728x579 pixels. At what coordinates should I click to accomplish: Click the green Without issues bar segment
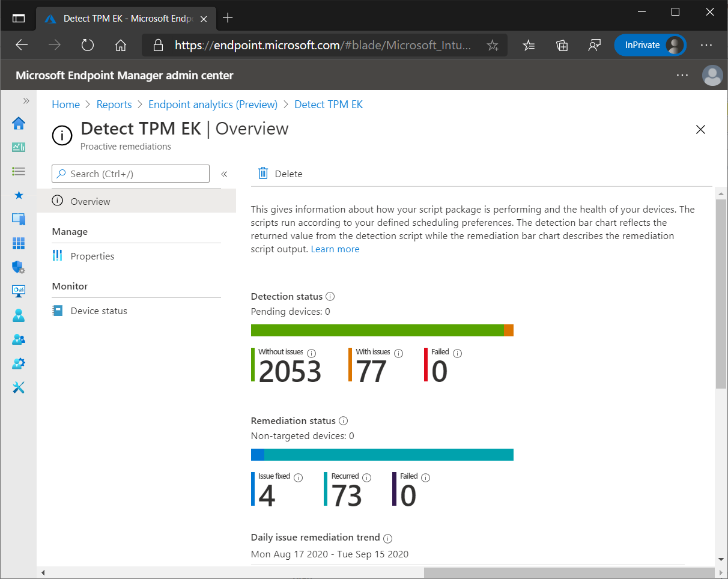[x=377, y=330]
